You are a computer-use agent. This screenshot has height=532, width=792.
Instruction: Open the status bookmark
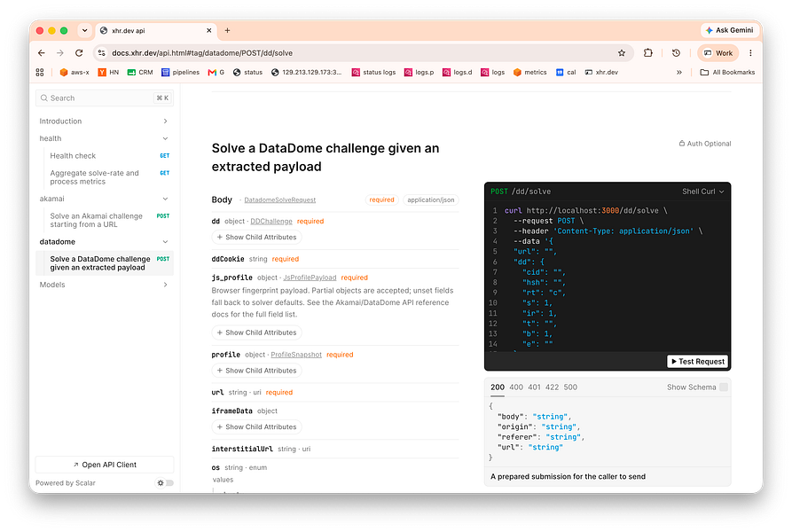point(247,72)
